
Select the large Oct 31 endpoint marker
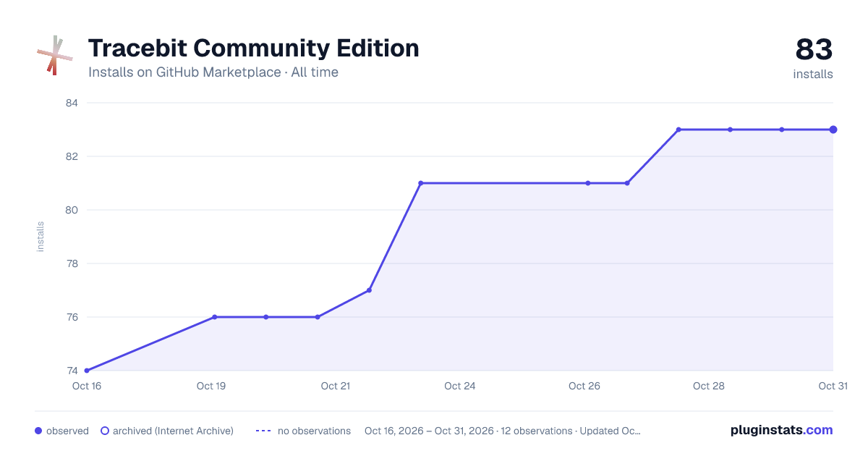(x=833, y=130)
